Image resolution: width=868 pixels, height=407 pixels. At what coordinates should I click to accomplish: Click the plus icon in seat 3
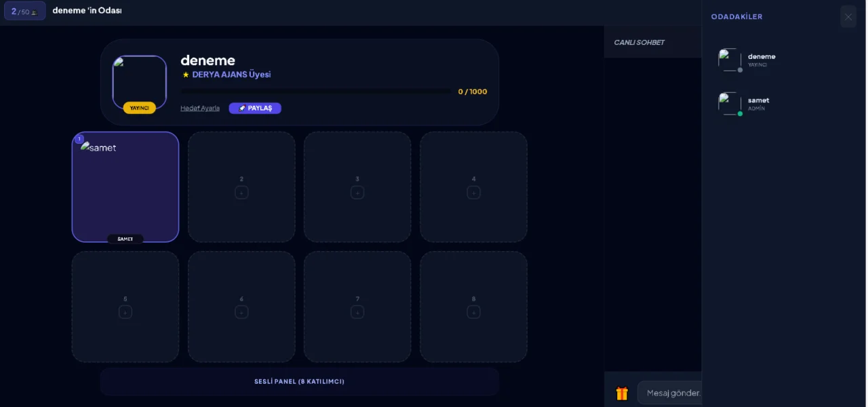pyautogui.click(x=357, y=193)
